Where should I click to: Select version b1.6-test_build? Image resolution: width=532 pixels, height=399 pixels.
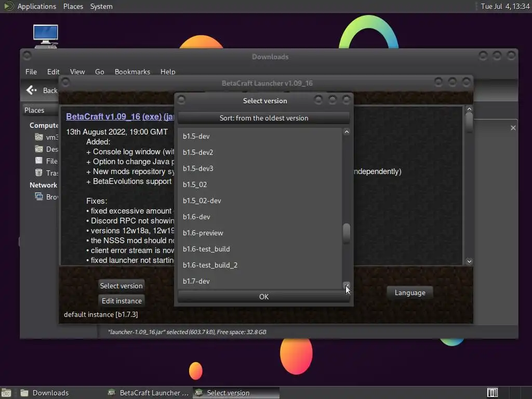point(260,249)
